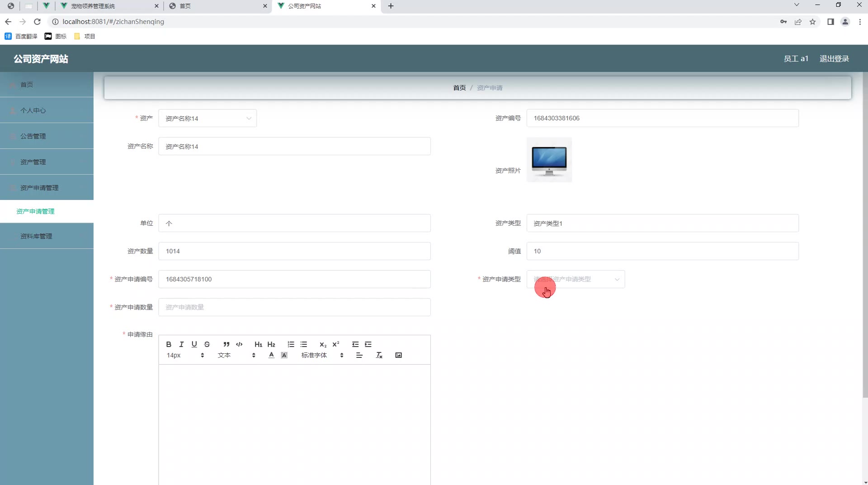868x485 pixels.
Task: Select the highlighted 资产申请管理 submenu item
Action: point(47,211)
